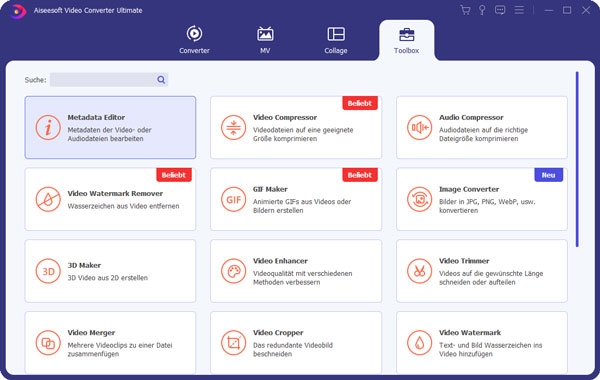The height and width of the screenshot is (380, 600).
Task: Click the Video Watermark Remover icon
Action: point(48,199)
